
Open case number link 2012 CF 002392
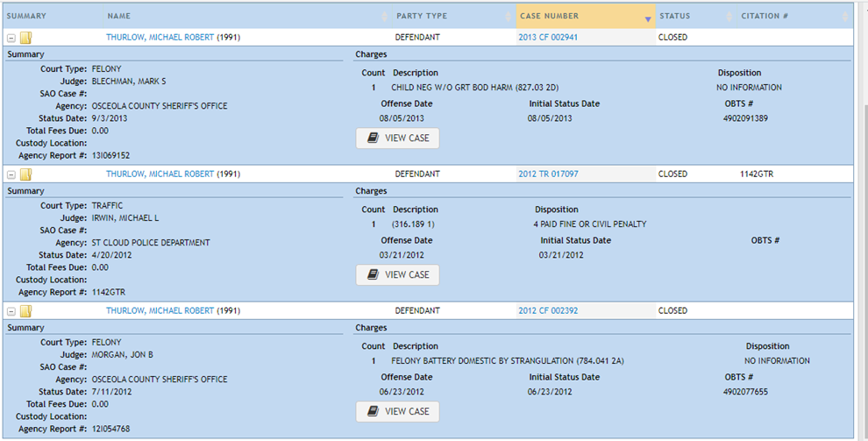point(548,311)
